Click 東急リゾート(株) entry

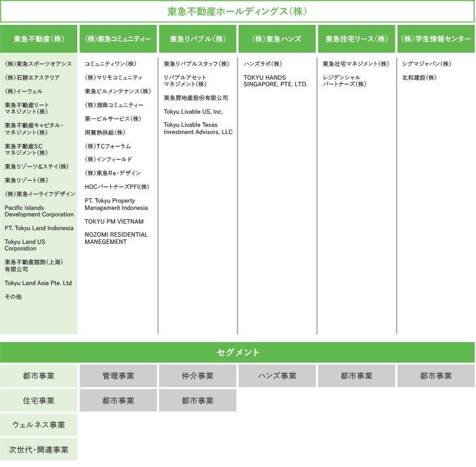click(26, 180)
